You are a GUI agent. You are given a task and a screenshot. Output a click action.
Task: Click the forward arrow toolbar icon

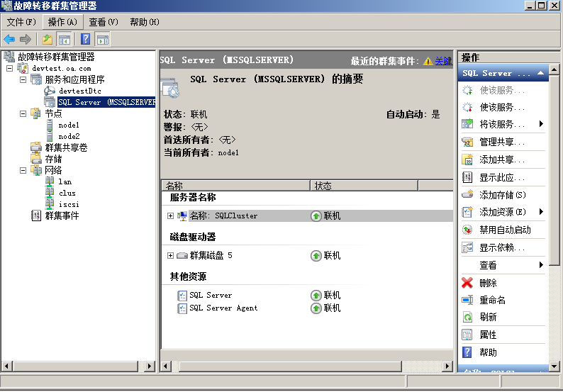click(26, 39)
